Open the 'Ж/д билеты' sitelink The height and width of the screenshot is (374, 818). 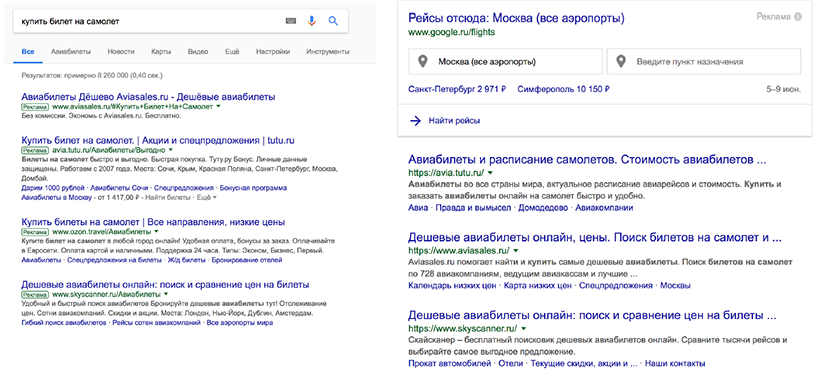point(187,260)
